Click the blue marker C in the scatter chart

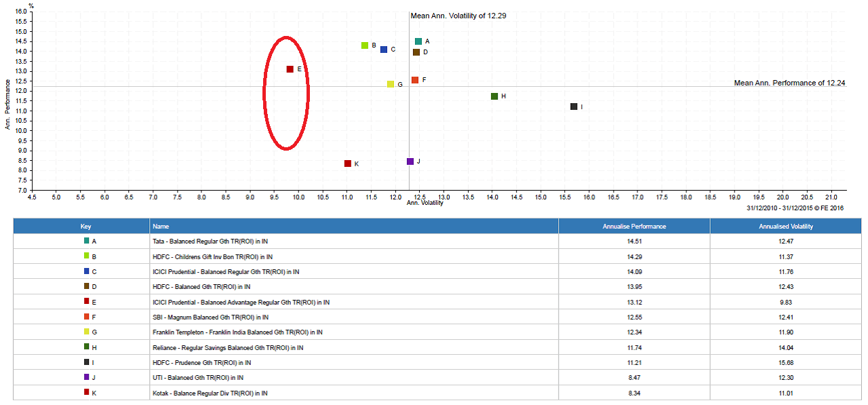click(x=384, y=50)
